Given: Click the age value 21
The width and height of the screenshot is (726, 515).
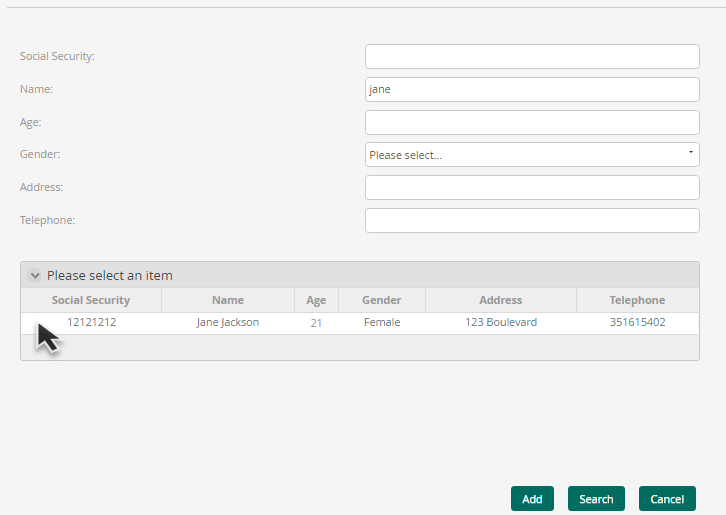Looking at the screenshot, I should pyautogui.click(x=316, y=323).
